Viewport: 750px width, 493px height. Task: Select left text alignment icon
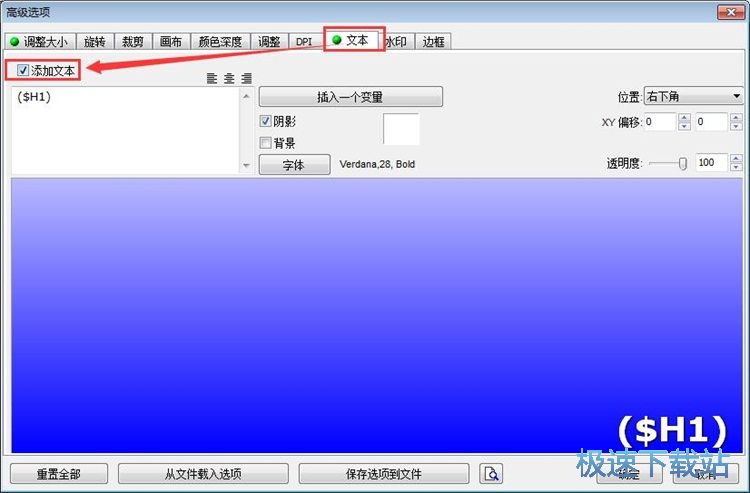click(x=212, y=78)
